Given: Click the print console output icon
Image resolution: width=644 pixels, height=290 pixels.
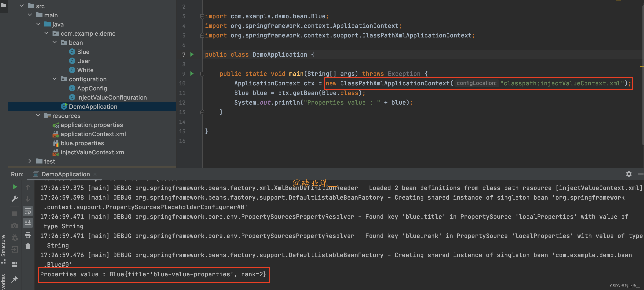Looking at the screenshot, I should coord(28,235).
